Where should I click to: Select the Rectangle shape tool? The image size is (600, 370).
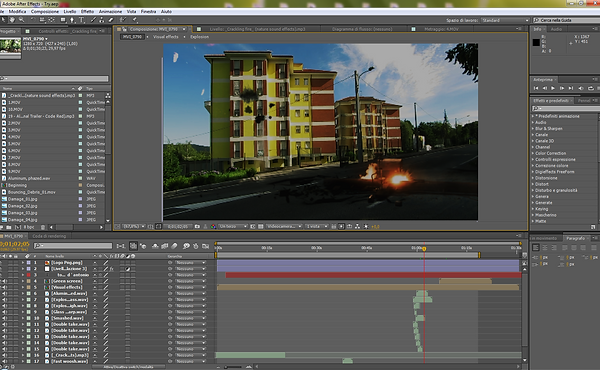tap(63, 20)
